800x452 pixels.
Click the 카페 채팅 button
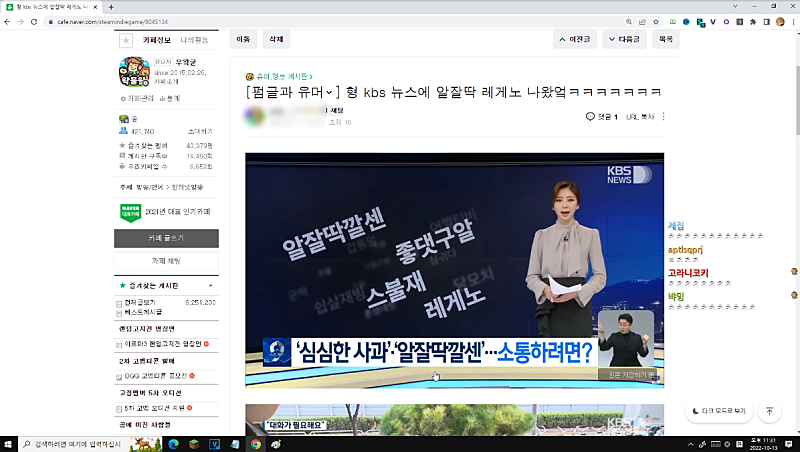[x=166, y=261]
